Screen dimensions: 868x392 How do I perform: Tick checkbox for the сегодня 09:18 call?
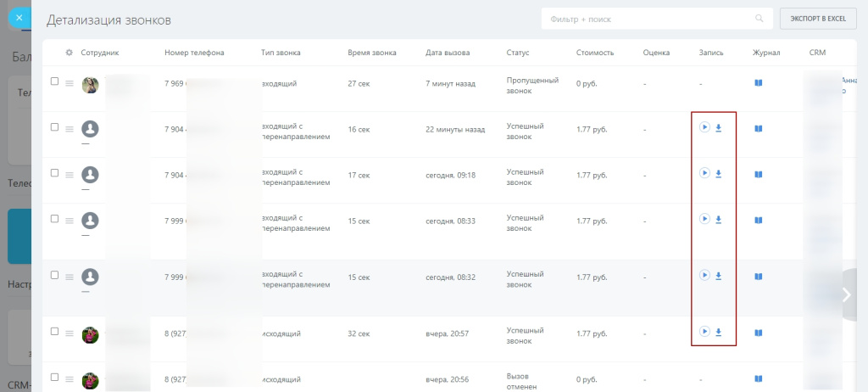(x=54, y=173)
